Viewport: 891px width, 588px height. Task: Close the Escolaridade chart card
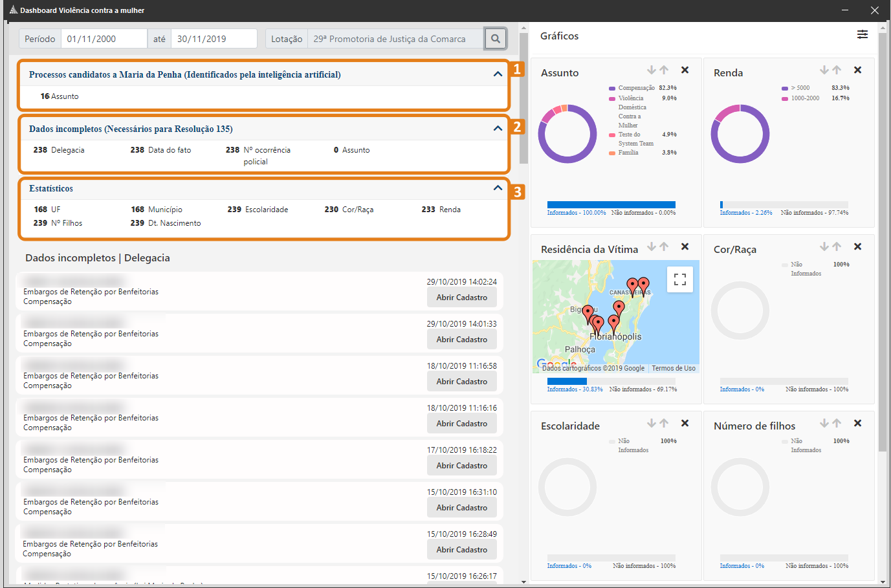click(685, 423)
